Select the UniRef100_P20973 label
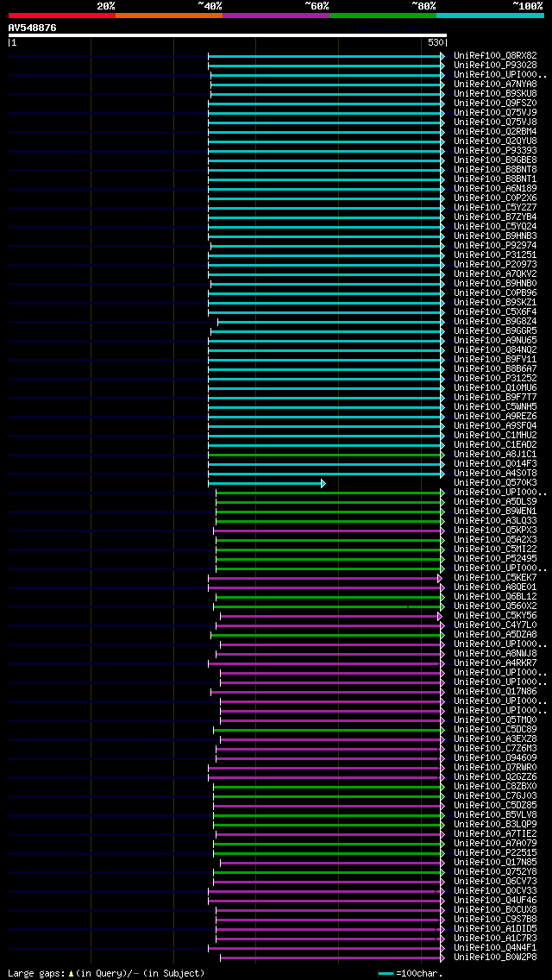The image size is (552, 980). click(x=495, y=264)
